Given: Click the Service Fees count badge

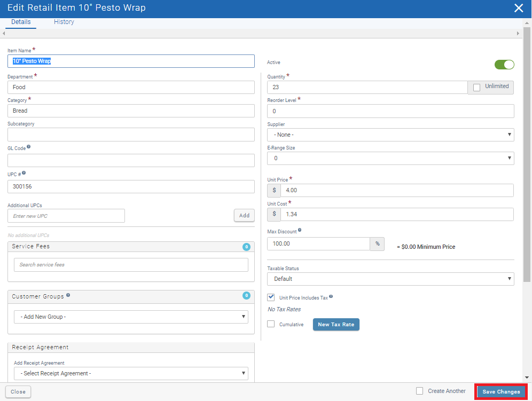Looking at the screenshot, I should pyautogui.click(x=246, y=247).
